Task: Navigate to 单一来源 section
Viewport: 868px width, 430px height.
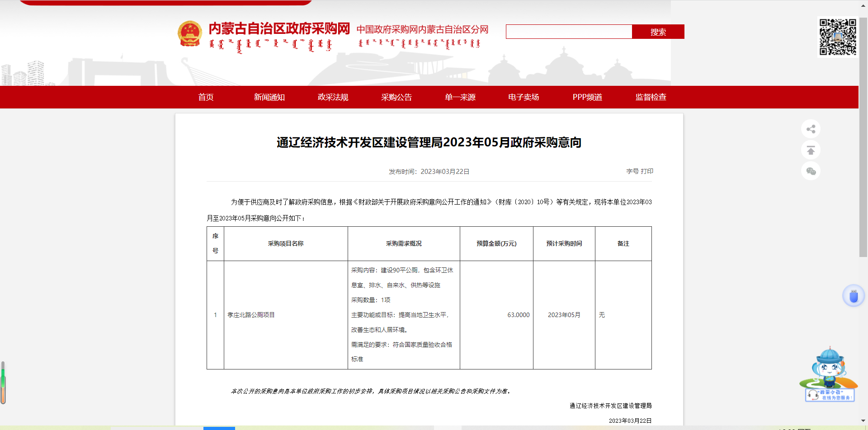Action: pos(460,97)
